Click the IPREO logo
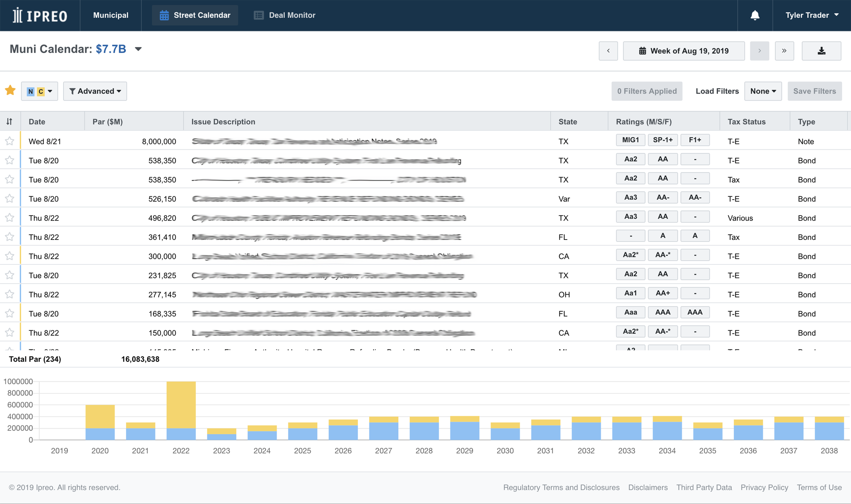Image resolution: width=851 pixels, height=504 pixels. coord(40,16)
